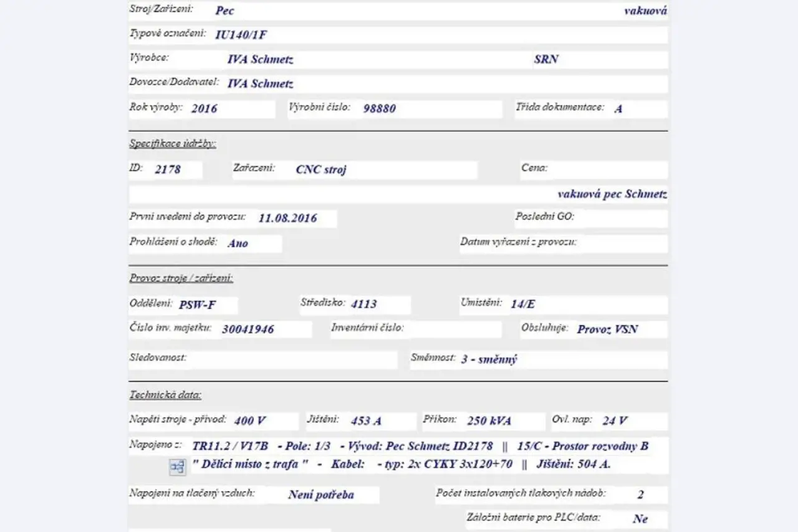798x532 pixels.
Task: Click the Oddělení field with PSW-F
Action: (x=206, y=305)
